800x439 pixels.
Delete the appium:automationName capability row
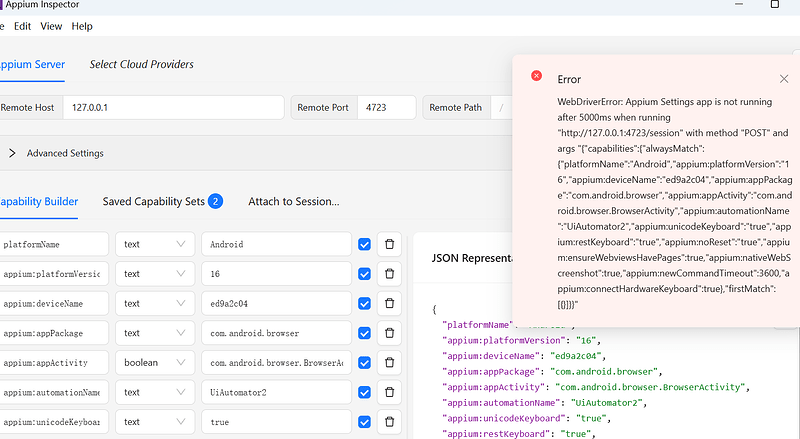click(390, 392)
